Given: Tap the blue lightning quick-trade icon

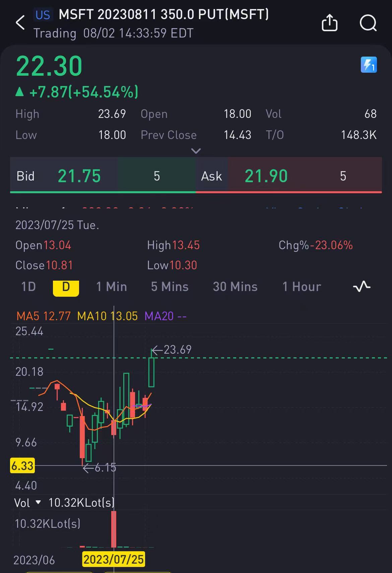Looking at the screenshot, I should tap(369, 65).
